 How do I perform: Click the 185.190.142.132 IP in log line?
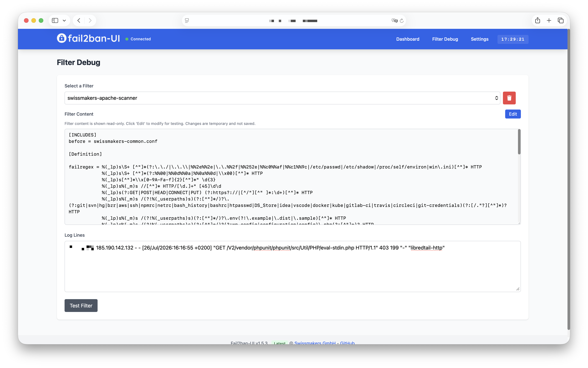115,248
